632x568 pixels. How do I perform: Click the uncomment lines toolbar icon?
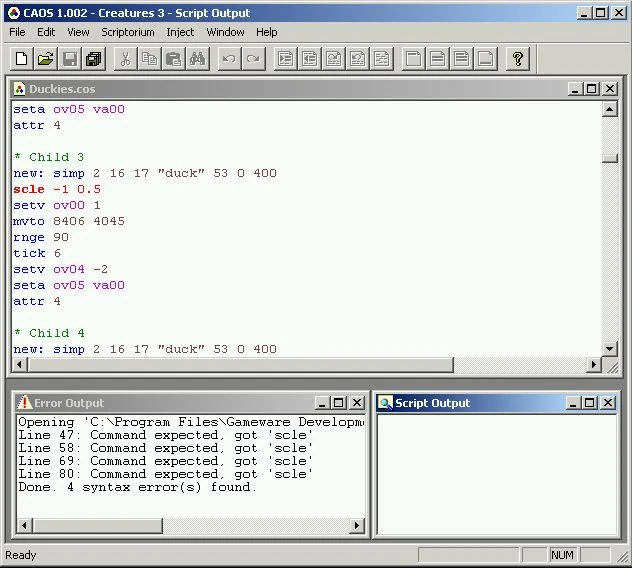coord(358,59)
